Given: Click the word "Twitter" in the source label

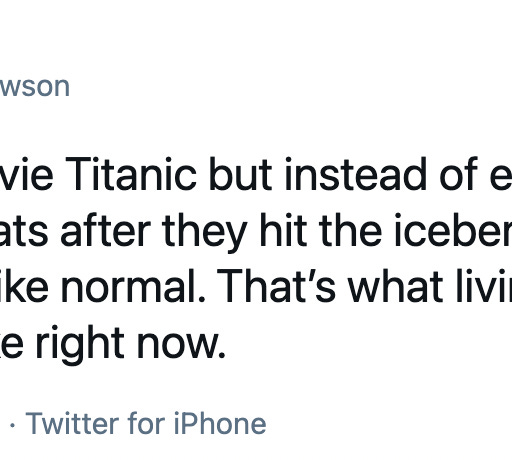Looking at the screenshot, I should (72, 423).
